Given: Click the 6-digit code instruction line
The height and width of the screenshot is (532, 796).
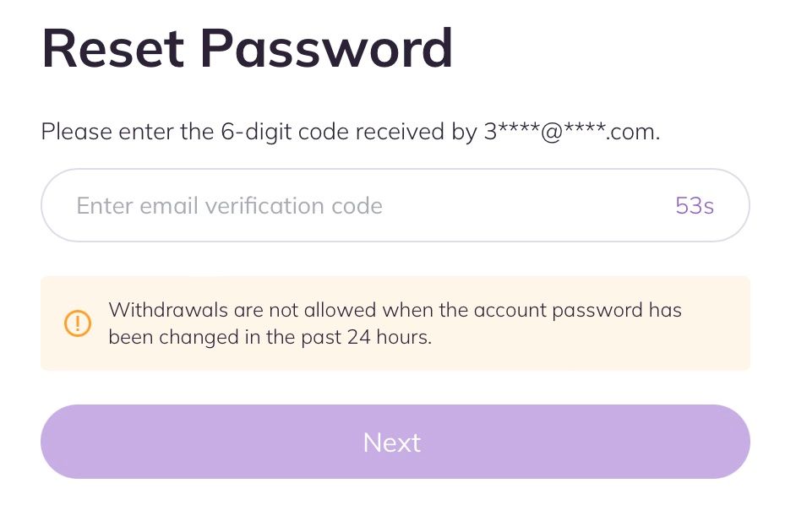Looking at the screenshot, I should (350, 132).
